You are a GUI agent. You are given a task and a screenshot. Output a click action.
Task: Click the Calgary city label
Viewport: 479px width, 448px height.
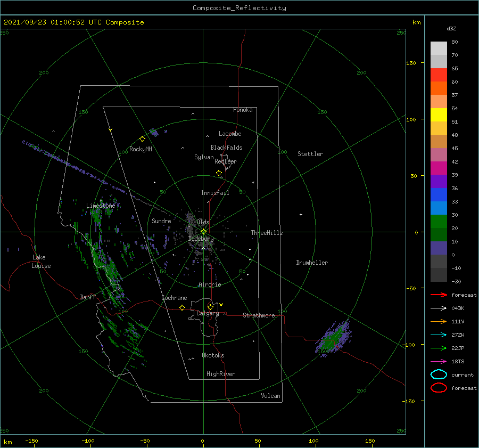point(208,313)
